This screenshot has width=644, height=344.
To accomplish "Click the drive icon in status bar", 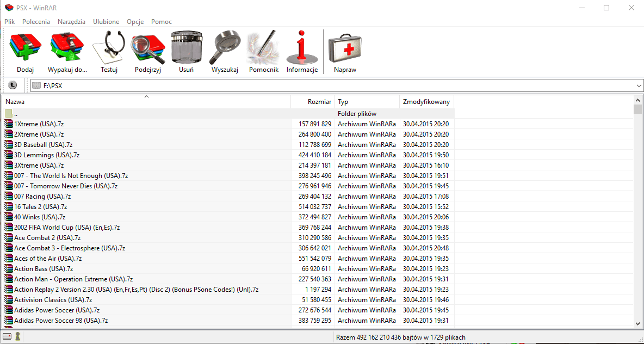I will click(8, 336).
